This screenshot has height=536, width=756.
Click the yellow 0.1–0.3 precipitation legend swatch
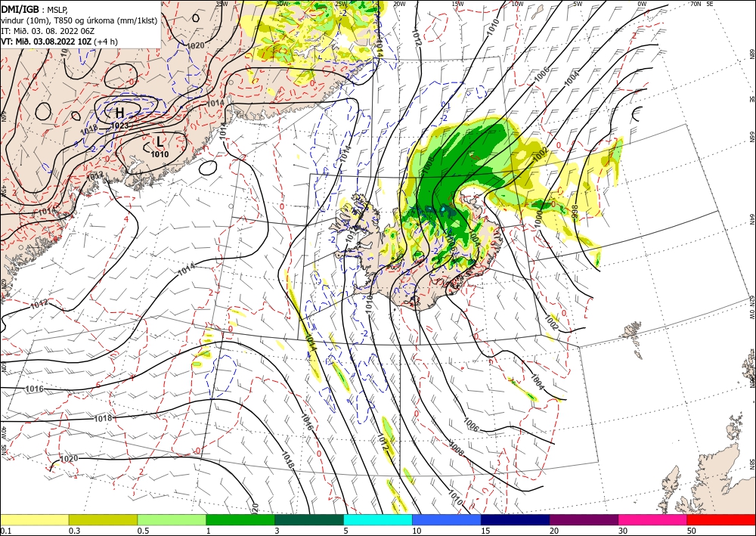(x=34, y=519)
